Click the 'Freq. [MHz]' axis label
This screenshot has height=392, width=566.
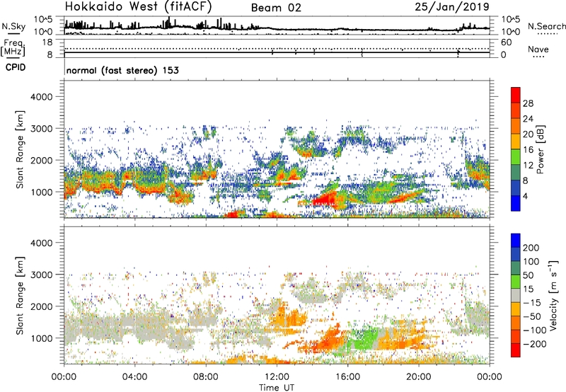pos(13,48)
